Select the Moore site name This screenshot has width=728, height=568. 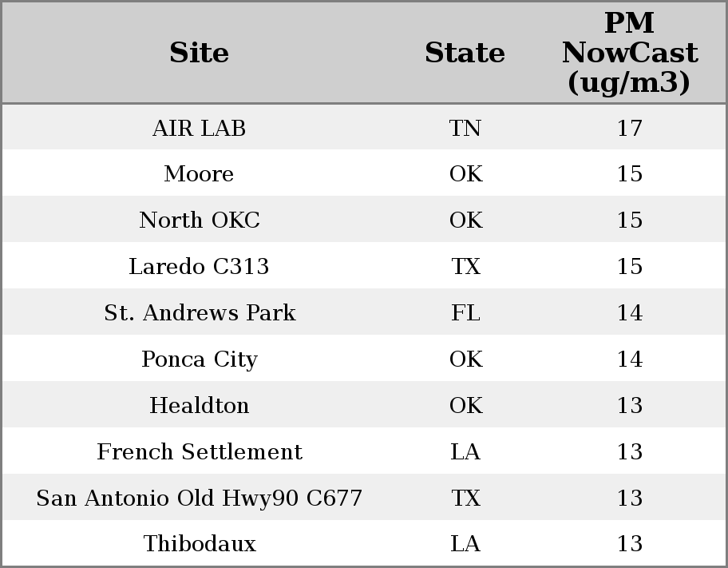199,174
